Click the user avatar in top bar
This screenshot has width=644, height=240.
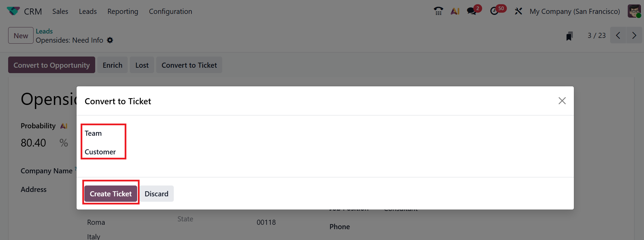click(x=634, y=11)
